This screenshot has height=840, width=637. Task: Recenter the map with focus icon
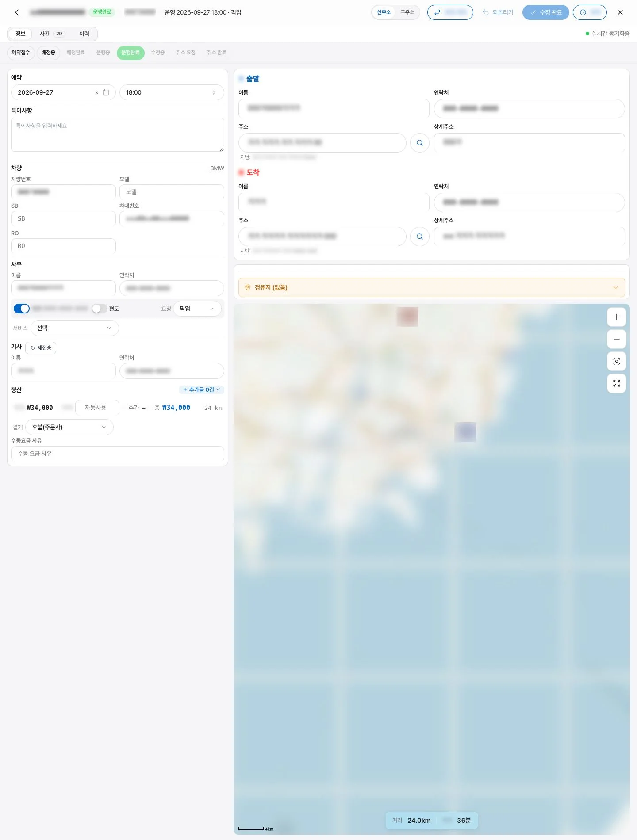click(617, 361)
